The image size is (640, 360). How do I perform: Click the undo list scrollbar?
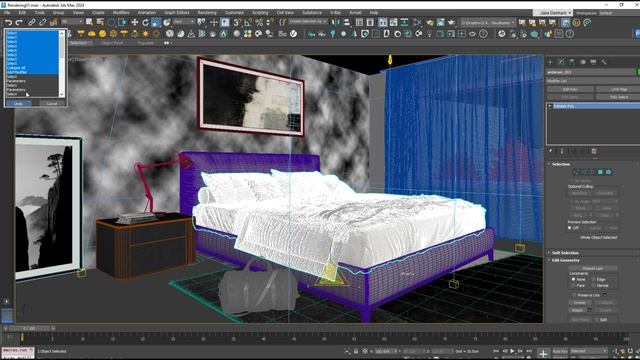tap(62, 63)
